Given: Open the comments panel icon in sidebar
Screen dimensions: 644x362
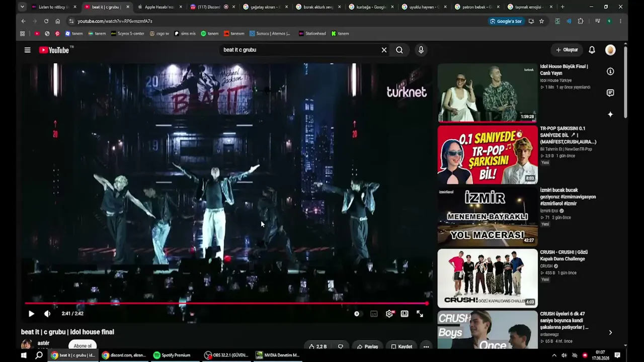Looking at the screenshot, I should point(610,93).
